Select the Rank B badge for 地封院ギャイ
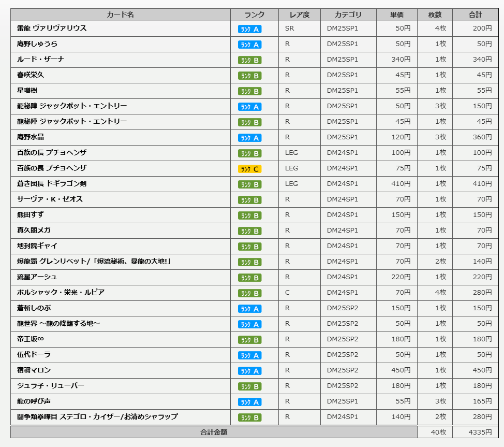Image resolution: width=504 pixels, height=447 pixels. point(250,247)
